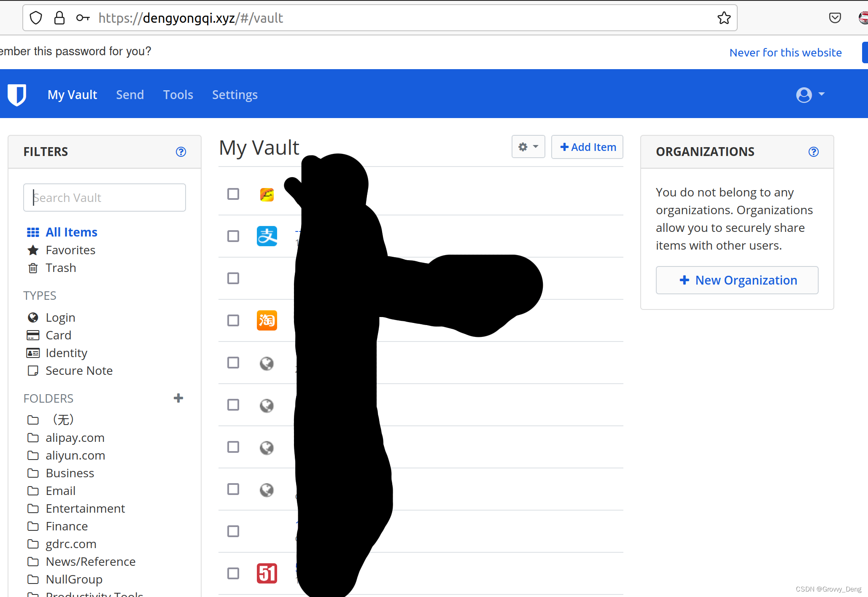Open the Taobao vault item icon
Screen dimensions: 868x597
click(x=267, y=320)
